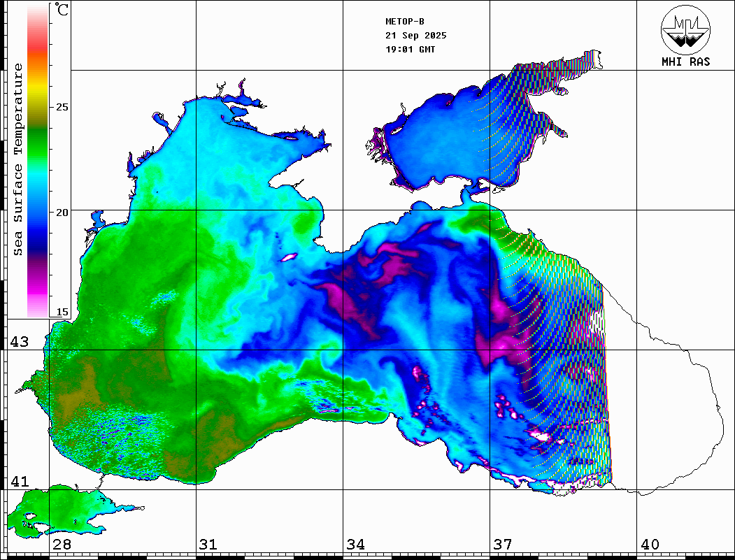Click the 19:01 GMT timestamp
This screenshot has width=735, height=560.
410,49
